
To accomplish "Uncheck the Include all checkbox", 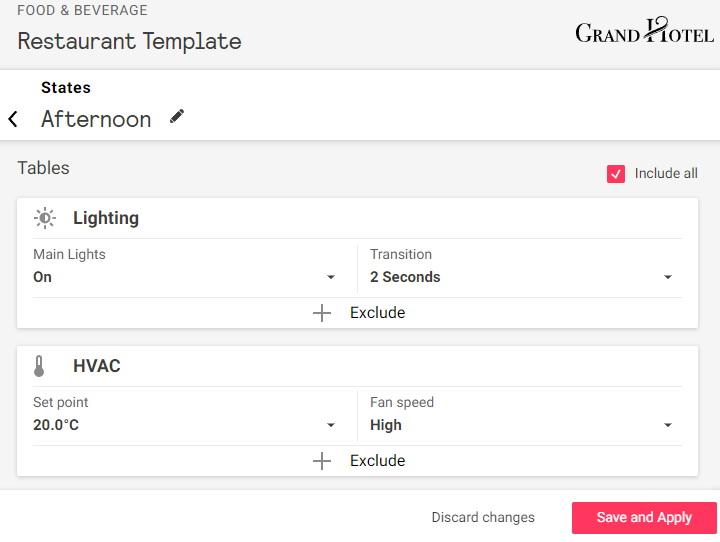I will tap(616, 174).
